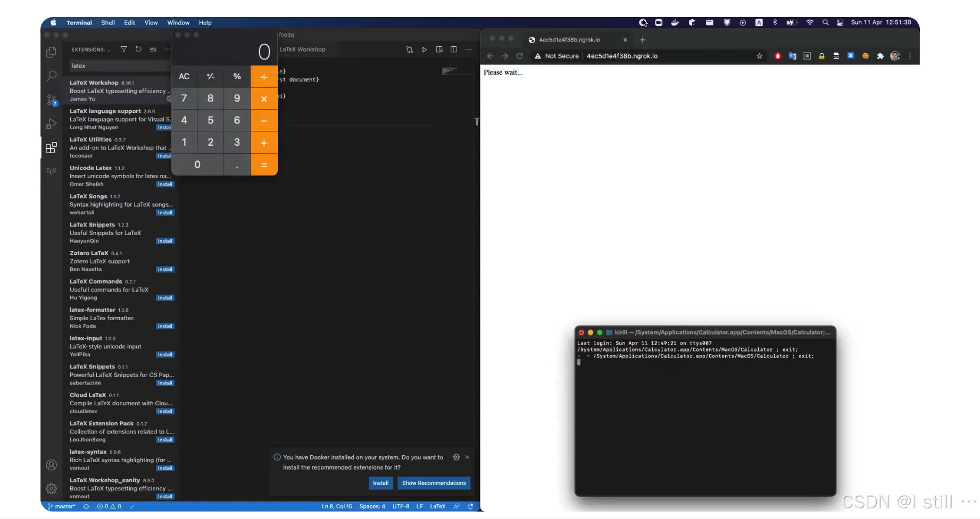Run the LaTeX build with the play icon
The image size is (980, 519).
click(x=425, y=49)
